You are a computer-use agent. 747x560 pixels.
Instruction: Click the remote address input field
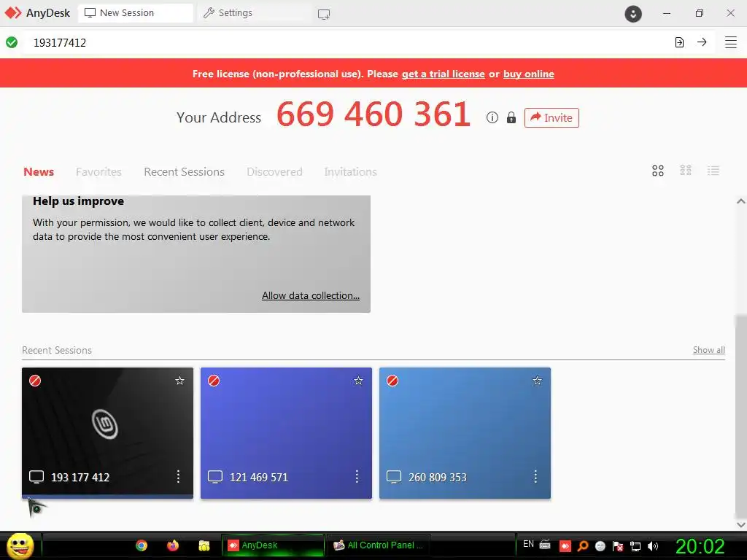(x=348, y=42)
